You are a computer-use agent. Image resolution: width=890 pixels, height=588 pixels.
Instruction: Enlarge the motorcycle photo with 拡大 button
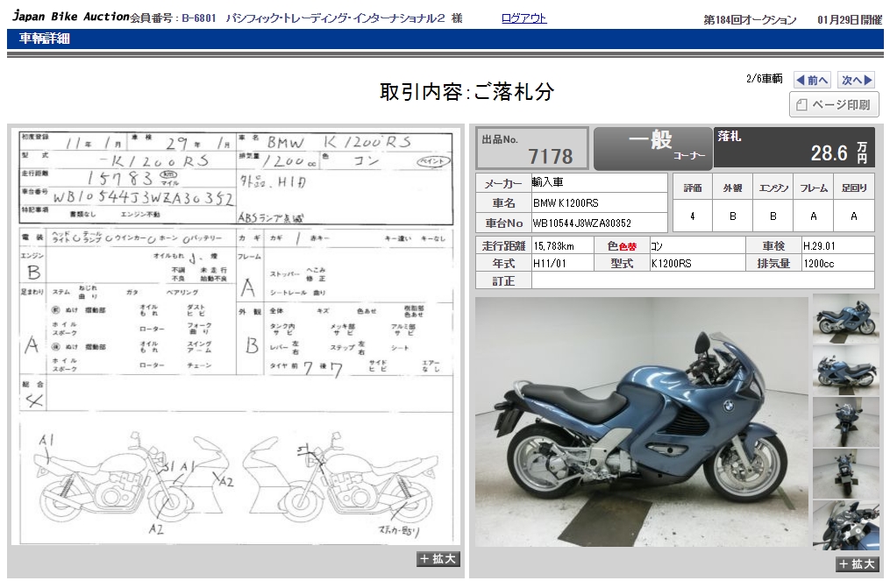pos(858,564)
